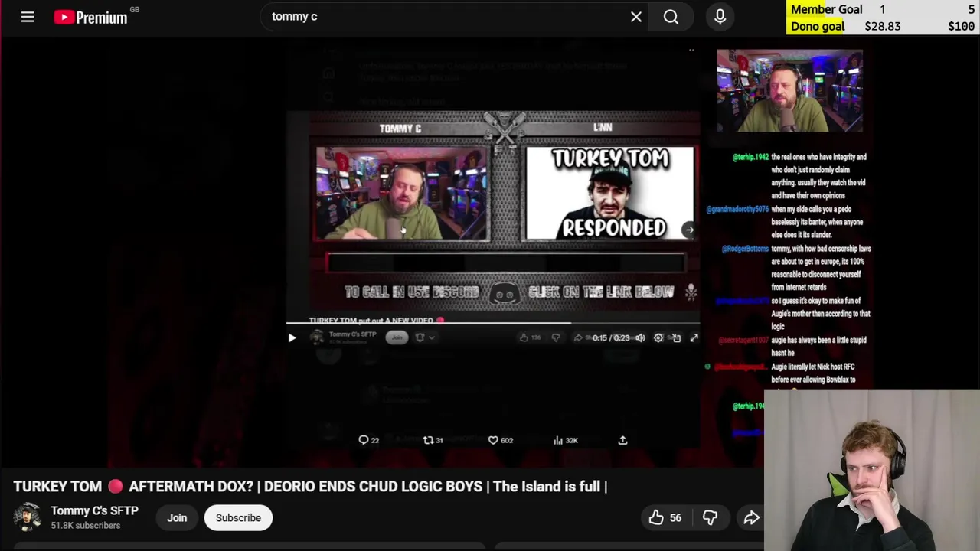Dislike the video below the player
This screenshot has height=551, width=980.
710,518
